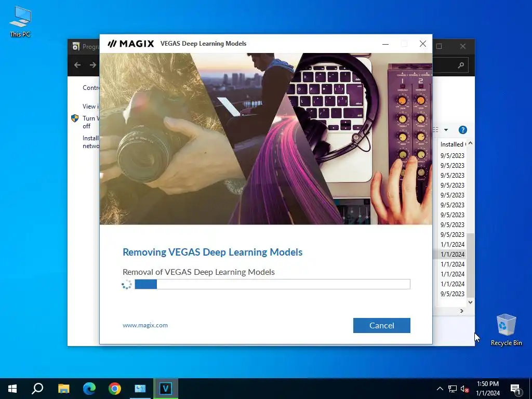The height and width of the screenshot is (399, 532).
Task: Minimize the MAGIX uninstaller window
Action: (385, 44)
